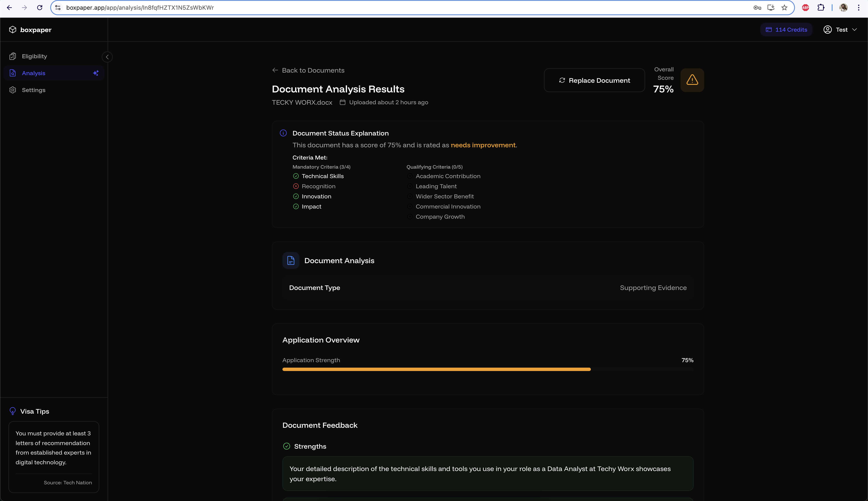Click the Adblock Plus extension icon
This screenshot has height=501, width=868.
pos(805,8)
